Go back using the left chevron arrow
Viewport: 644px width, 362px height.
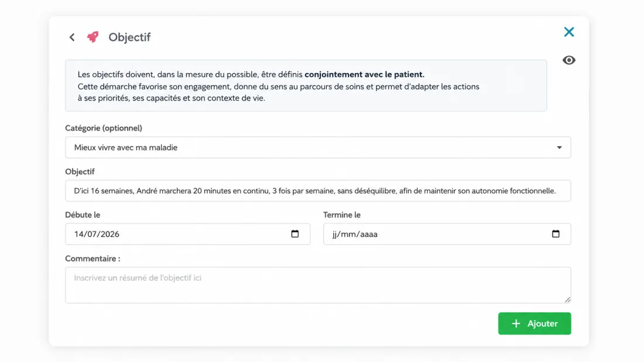(72, 37)
